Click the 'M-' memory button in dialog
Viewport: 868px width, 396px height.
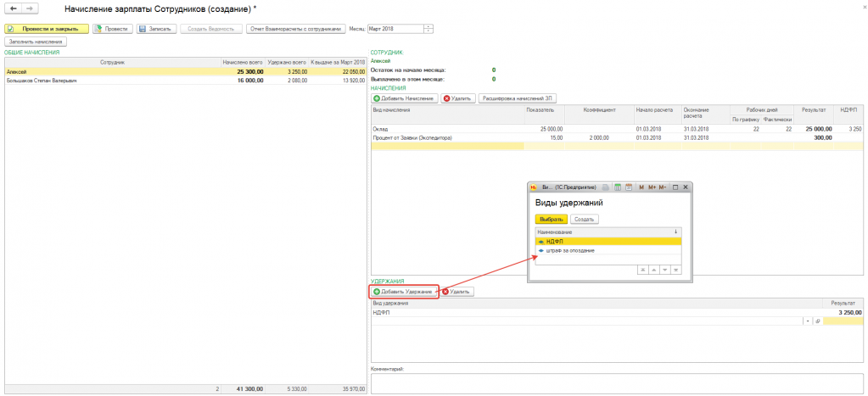point(664,187)
